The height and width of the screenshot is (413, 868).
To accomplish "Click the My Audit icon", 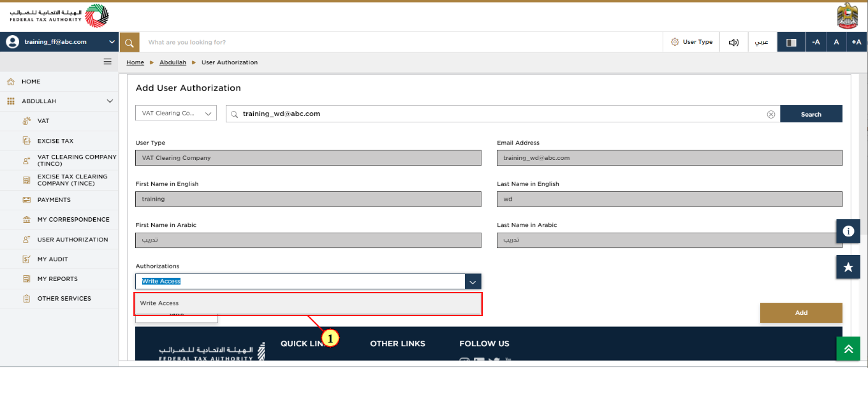I will click(x=26, y=259).
